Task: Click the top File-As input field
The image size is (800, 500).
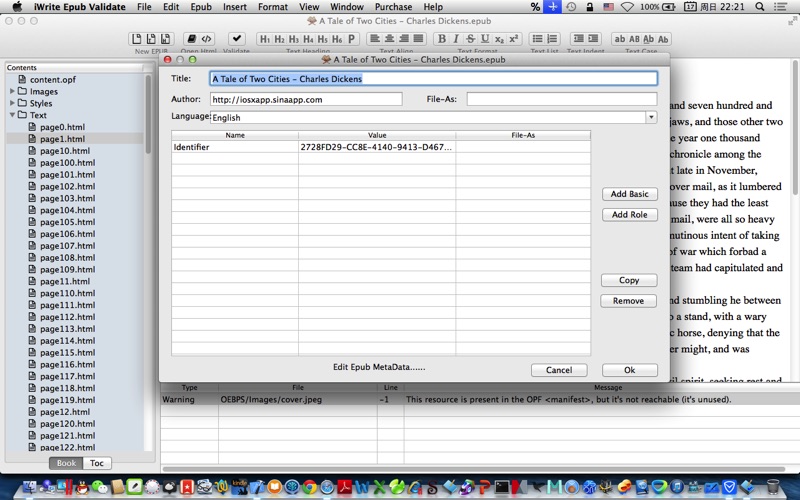Action: click(x=562, y=99)
